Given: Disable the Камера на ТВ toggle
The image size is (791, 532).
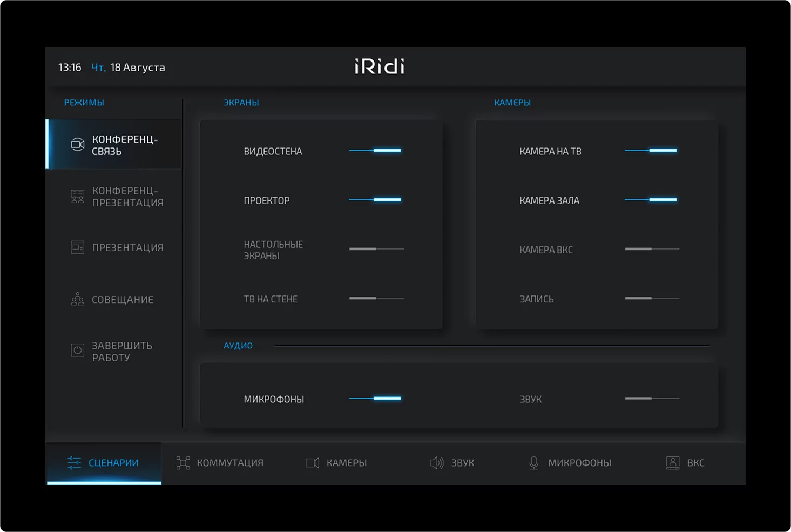Looking at the screenshot, I should pyautogui.click(x=651, y=151).
